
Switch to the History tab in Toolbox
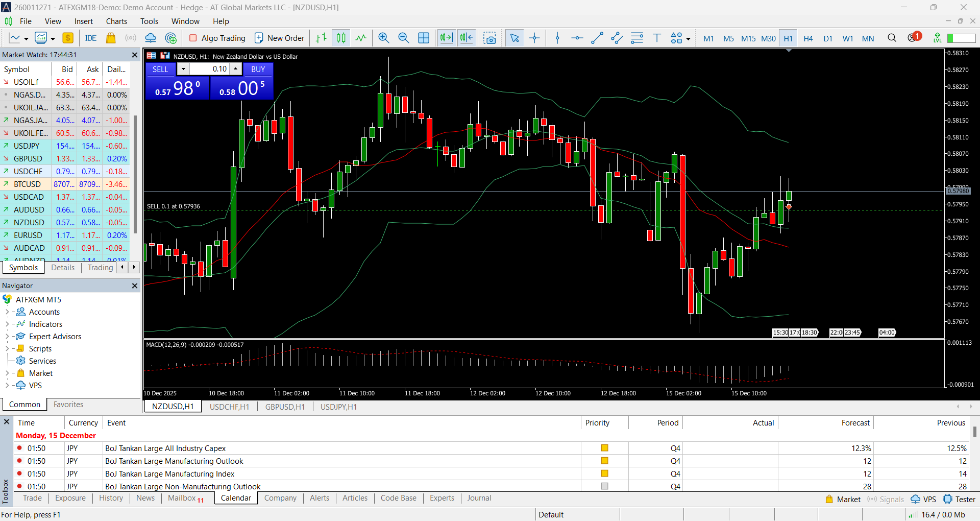tap(111, 498)
